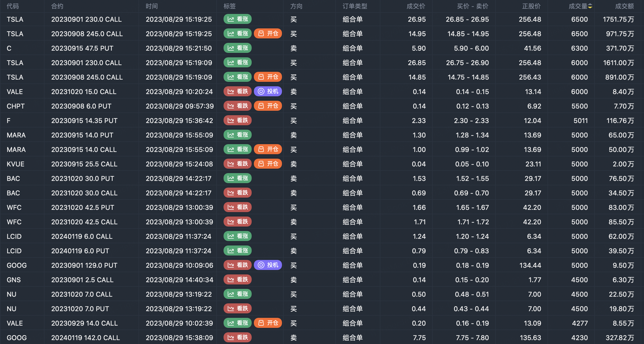The height and width of the screenshot is (344, 644).
Task: Click the 标签 column header
Action: tap(230, 6)
